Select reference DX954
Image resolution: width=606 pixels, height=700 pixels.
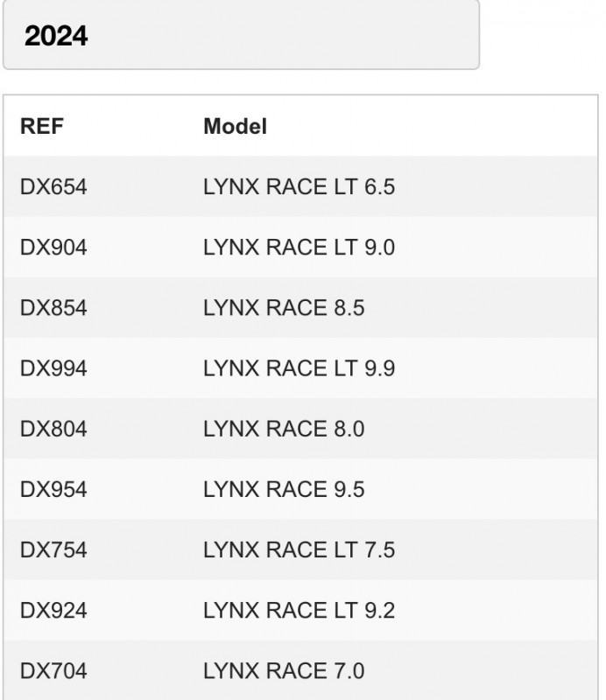(x=53, y=489)
